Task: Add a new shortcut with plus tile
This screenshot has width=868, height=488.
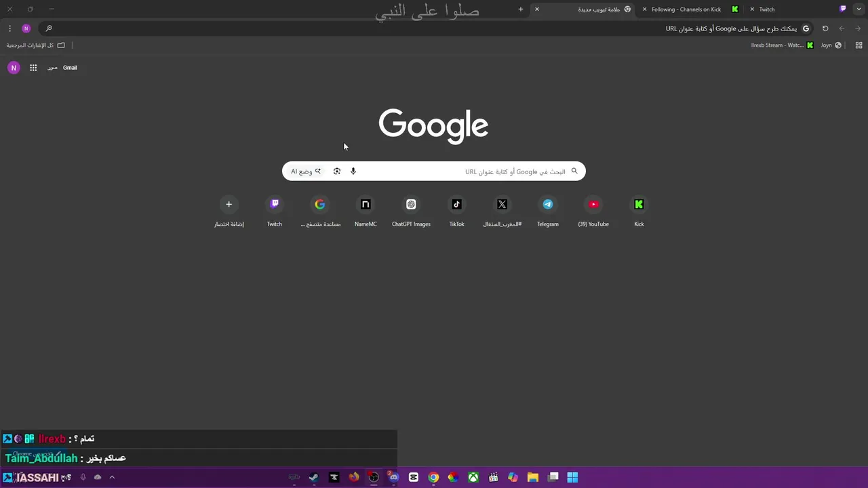Action: click(229, 211)
